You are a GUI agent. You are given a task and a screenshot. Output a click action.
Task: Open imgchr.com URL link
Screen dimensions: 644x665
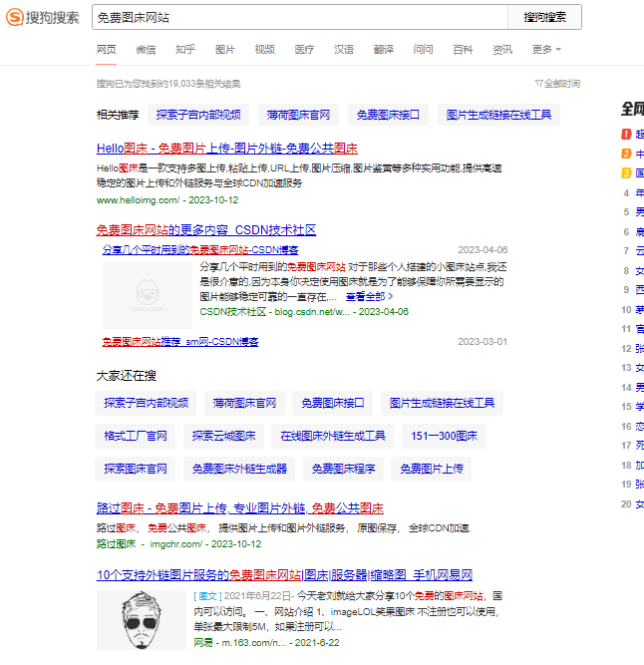tap(175, 544)
